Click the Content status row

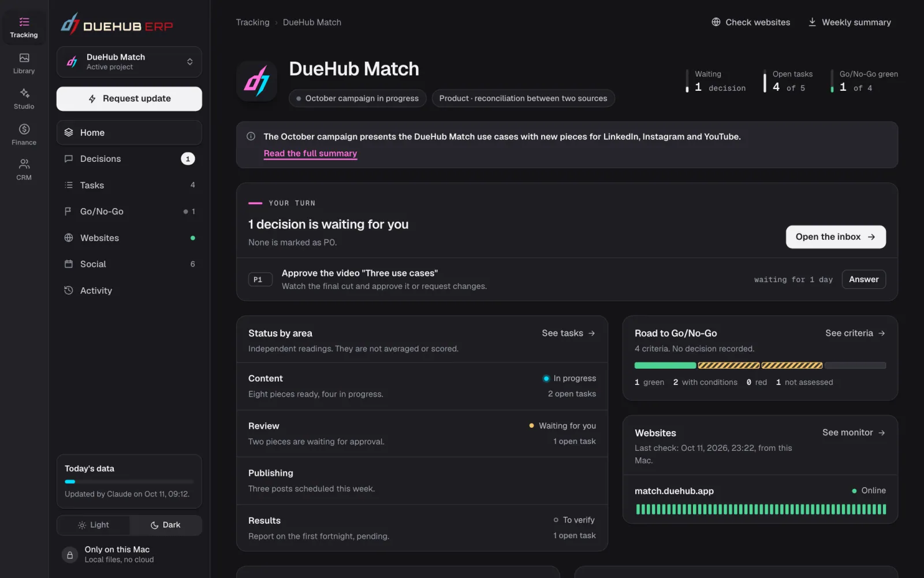[x=422, y=386]
